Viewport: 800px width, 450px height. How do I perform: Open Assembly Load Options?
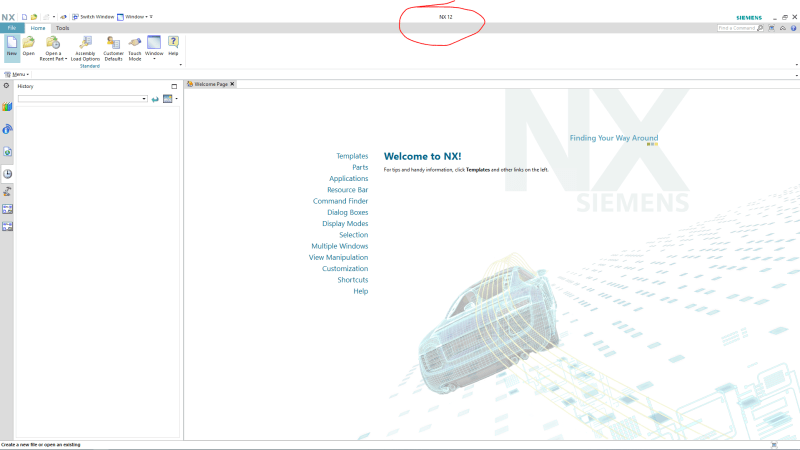(85, 48)
